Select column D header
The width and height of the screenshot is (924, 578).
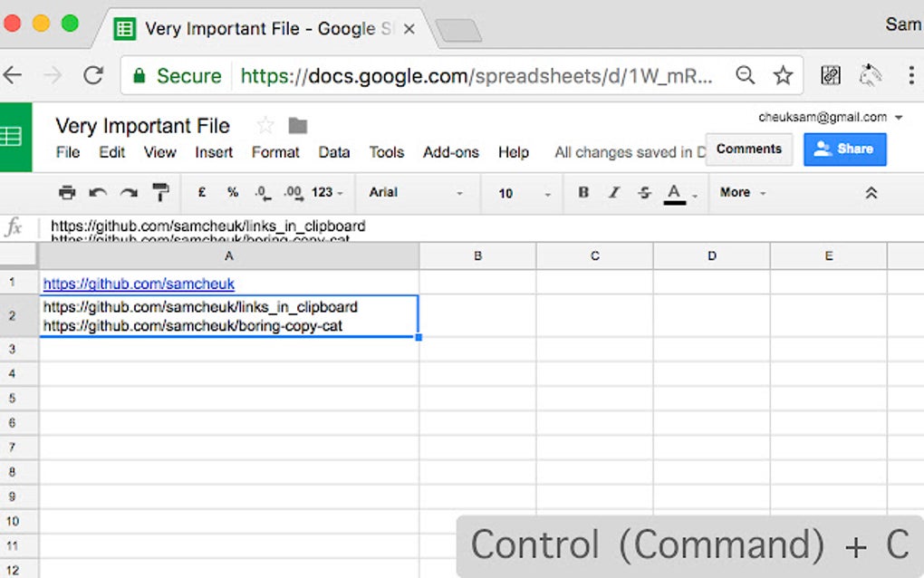point(712,255)
